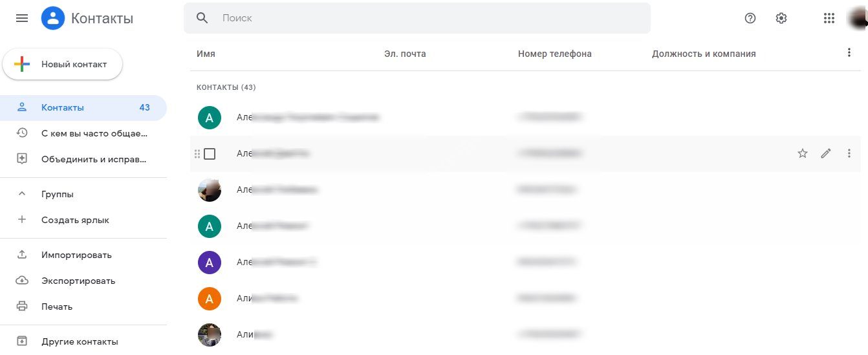Open С кем вы часто общаетесь
This screenshot has height=355, width=868.
click(x=94, y=133)
